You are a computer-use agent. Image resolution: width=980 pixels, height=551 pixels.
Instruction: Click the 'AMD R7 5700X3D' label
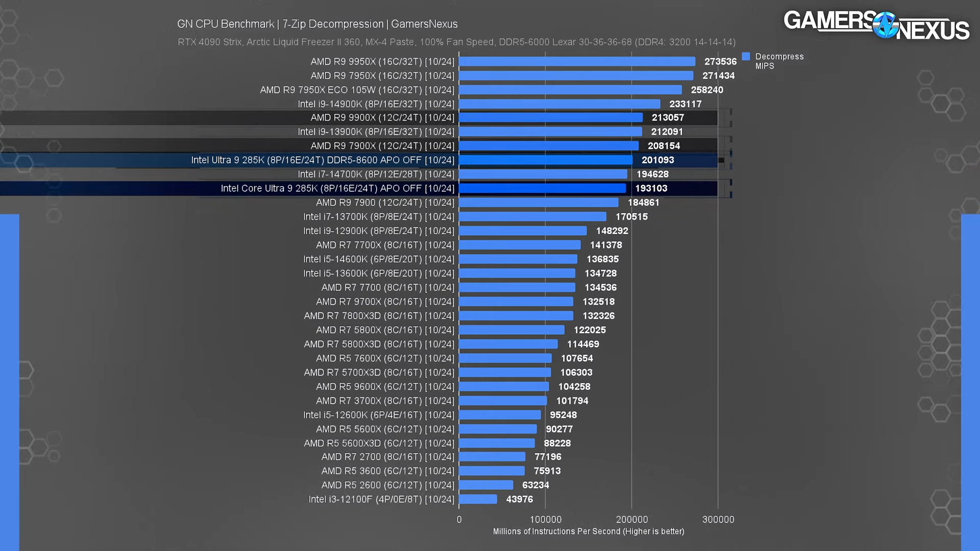(379, 373)
